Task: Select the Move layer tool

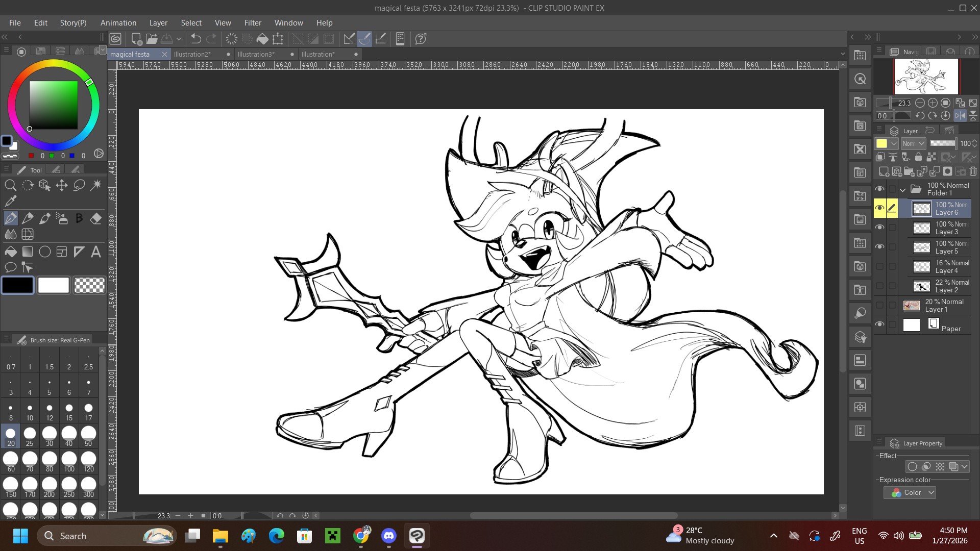Action: click(x=62, y=185)
